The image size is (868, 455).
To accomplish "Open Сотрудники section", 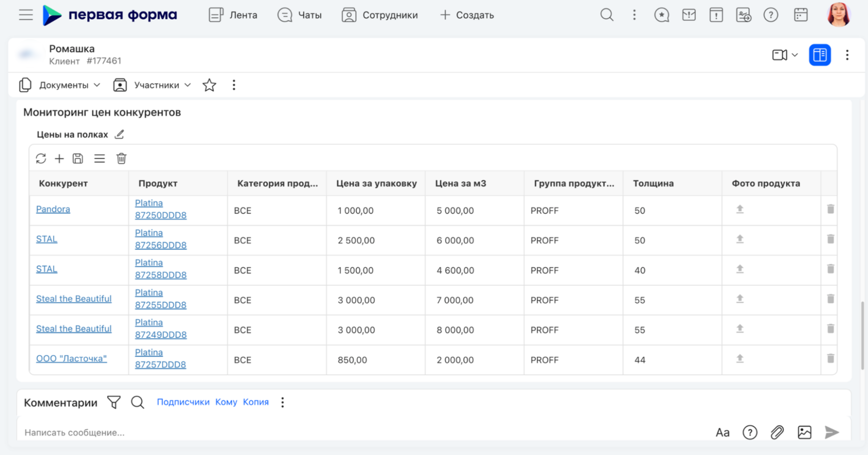I will (380, 15).
